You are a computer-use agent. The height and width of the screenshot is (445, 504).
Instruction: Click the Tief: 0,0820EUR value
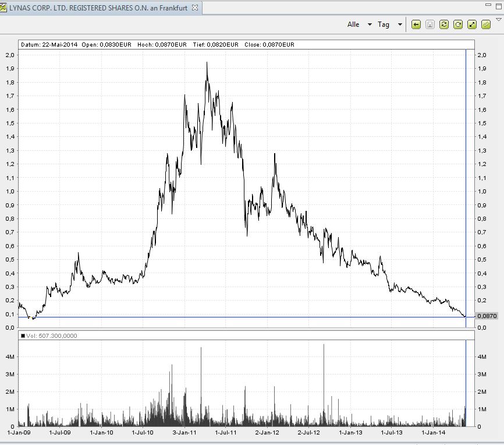pyautogui.click(x=216, y=45)
